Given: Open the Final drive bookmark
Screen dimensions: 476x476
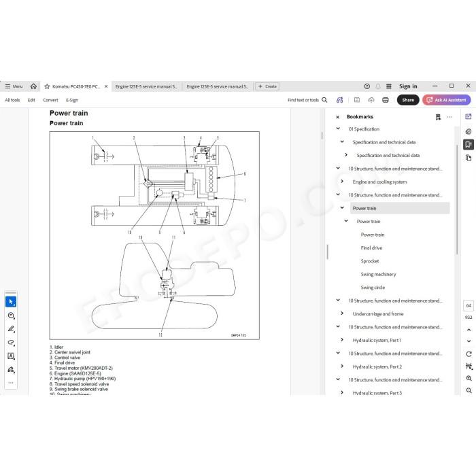Looking at the screenshot, I should 371,248.
